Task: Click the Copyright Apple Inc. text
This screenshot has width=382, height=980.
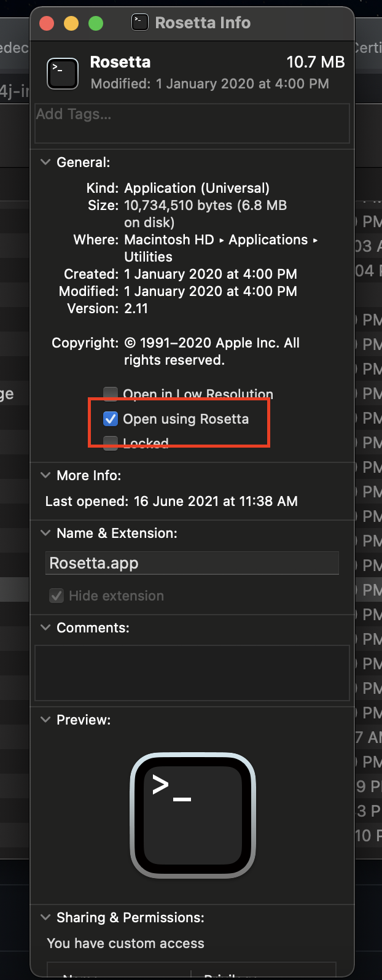Action: coord(212,351)
